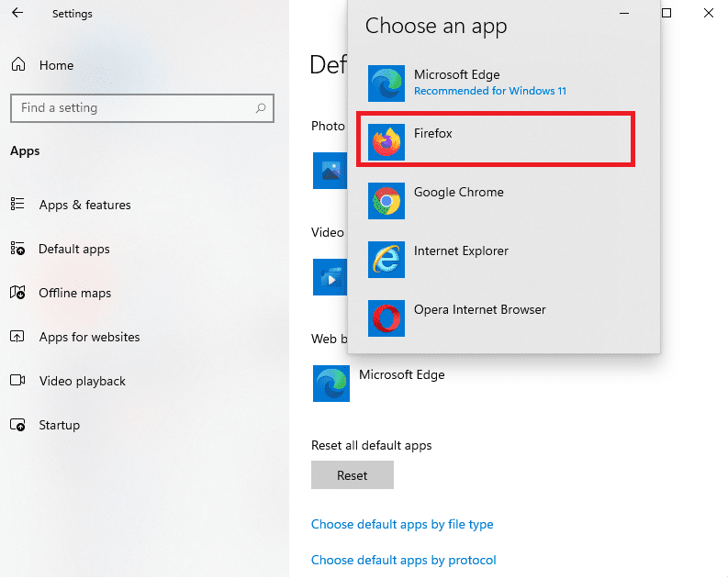Click the Internet Explorer icon
The width and height of the screenshot is (728, 579).
(386, 260)
